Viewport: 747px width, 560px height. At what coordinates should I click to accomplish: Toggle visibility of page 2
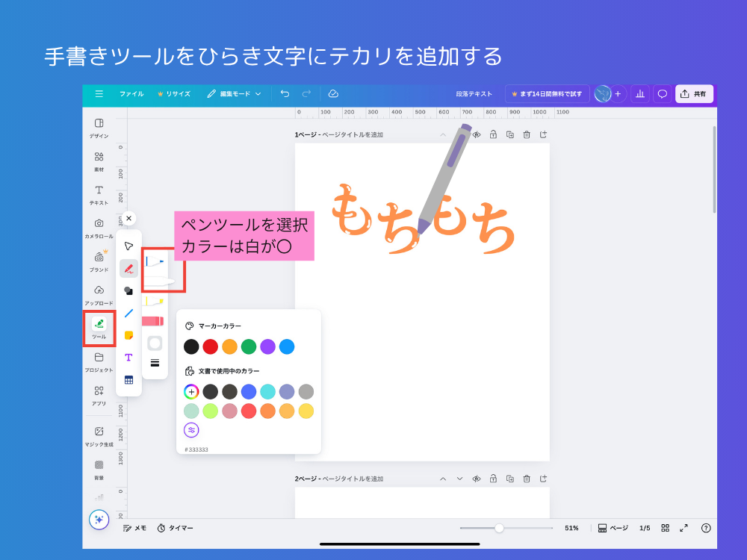pos(476,479)
